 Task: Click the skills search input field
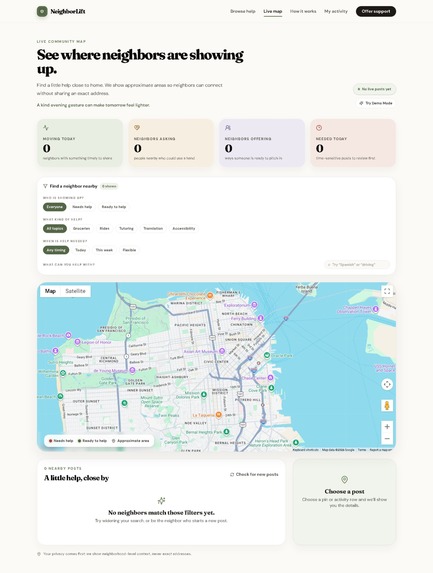pyautogui.click(x=357, y=264)
